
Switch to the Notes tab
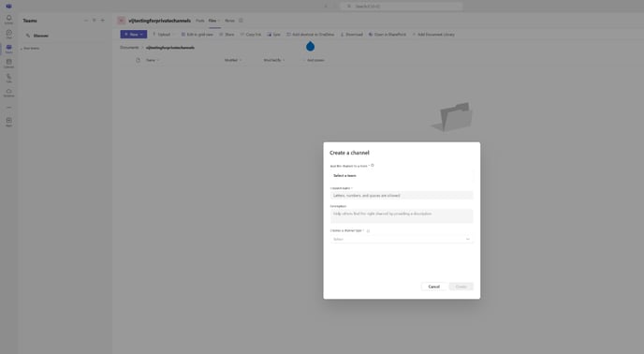pos(229,21)
